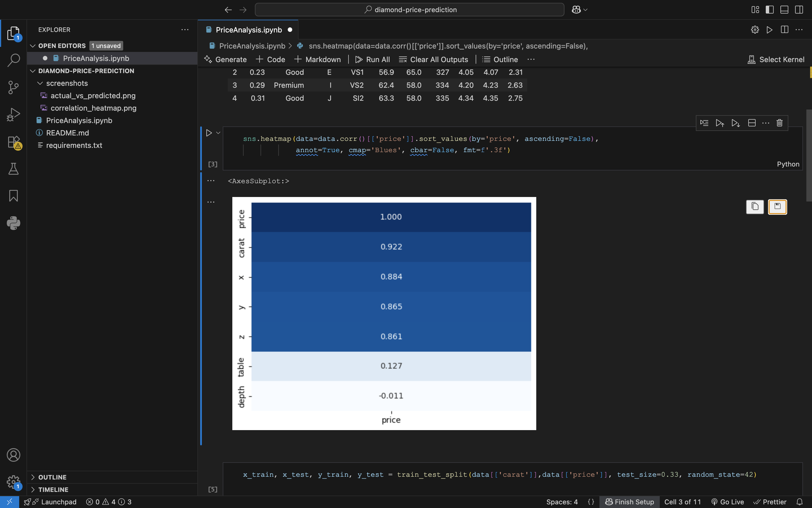The height and width of the screenshot is (508, 812).
Task: Click Run All in notebook toolbar
Action: click(x=372, y=60)
